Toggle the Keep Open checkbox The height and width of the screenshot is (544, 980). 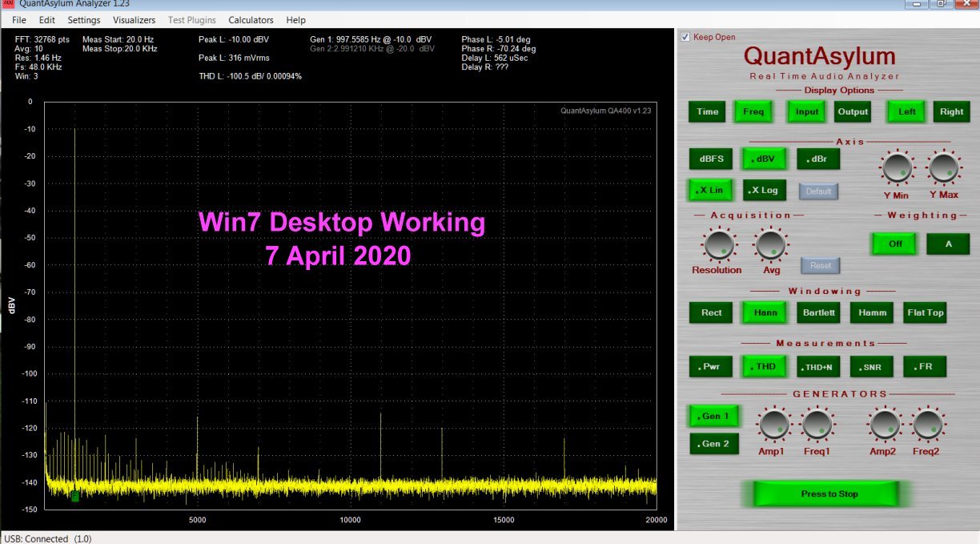685,37
